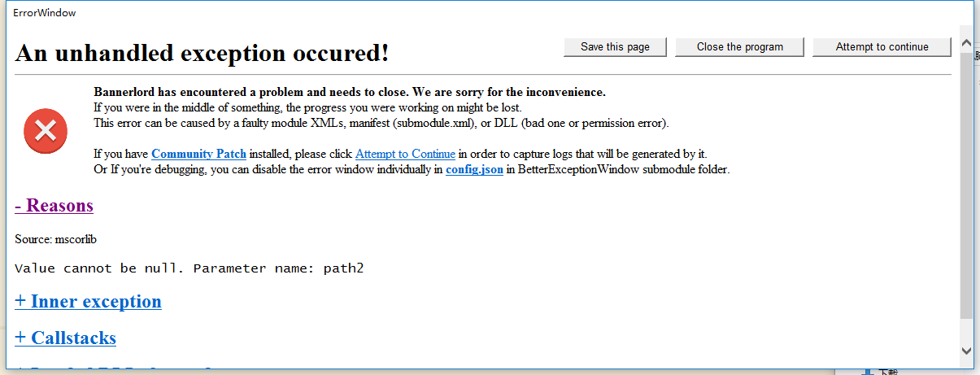980x375 pixels.
Task: Click the red error X icon
Action: click(46, 131)
